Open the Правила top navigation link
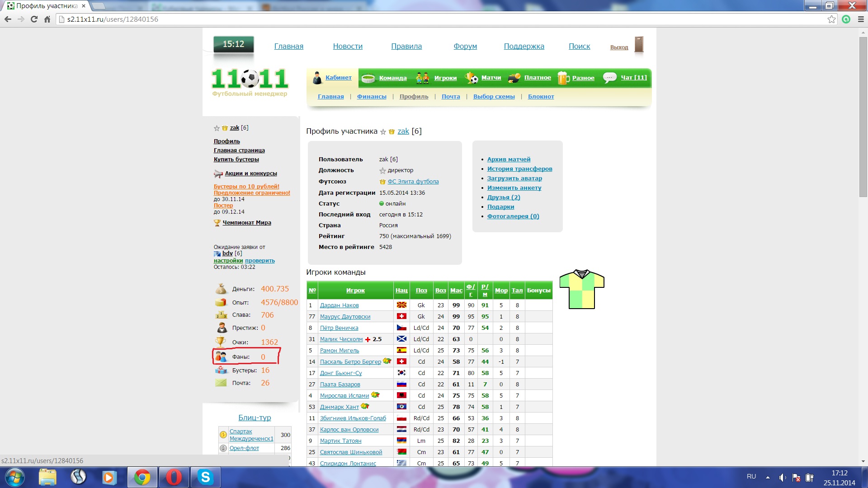Image resolution: width=868 pixels, height=488 pixels. point(406,46)
